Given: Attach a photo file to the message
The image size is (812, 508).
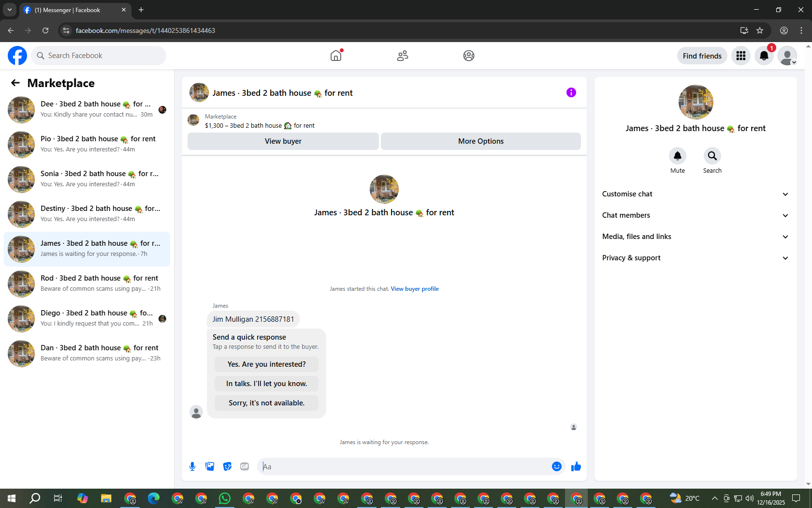Looking at the screenshot, I should tap(210, 466).
